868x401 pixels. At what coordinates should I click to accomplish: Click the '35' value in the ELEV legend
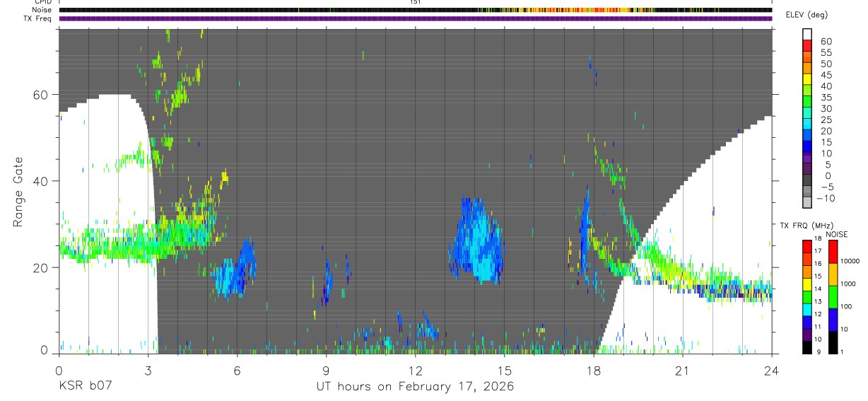826,98
